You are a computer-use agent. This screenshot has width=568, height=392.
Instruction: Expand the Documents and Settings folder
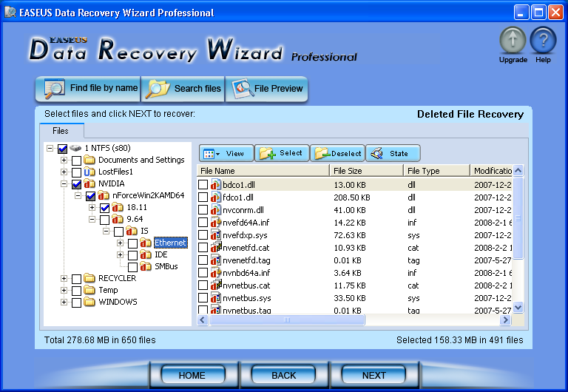pos(64,160)
